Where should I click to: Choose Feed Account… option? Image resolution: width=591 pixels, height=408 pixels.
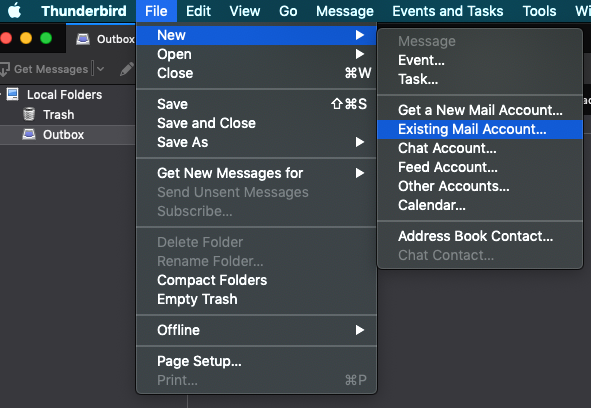(480, 167)
